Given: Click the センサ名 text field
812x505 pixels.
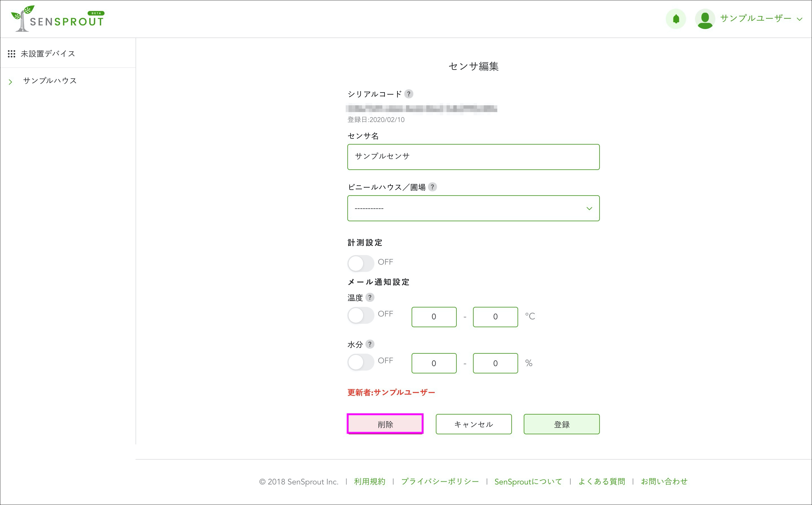Looking at the screenshot, I should [x=473, y=157].
